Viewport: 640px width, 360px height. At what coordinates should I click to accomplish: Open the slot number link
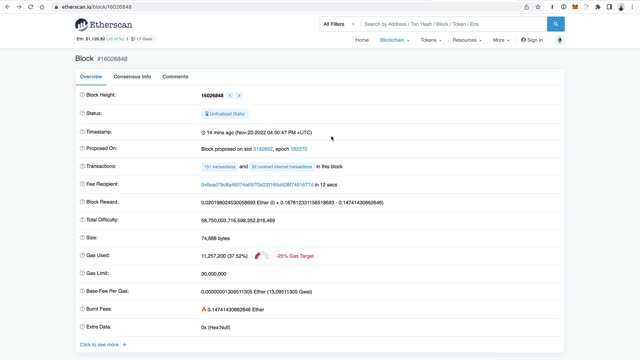coord(263,149)
